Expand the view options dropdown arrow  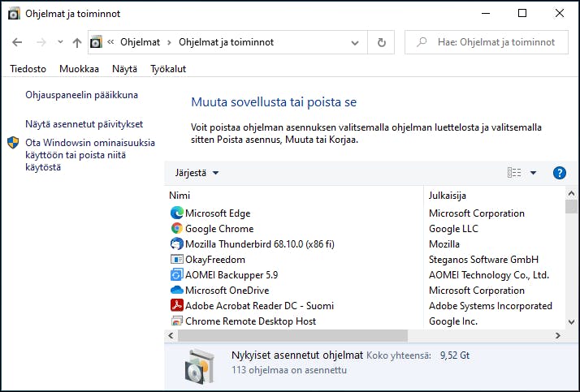click(x=533, y=173)
